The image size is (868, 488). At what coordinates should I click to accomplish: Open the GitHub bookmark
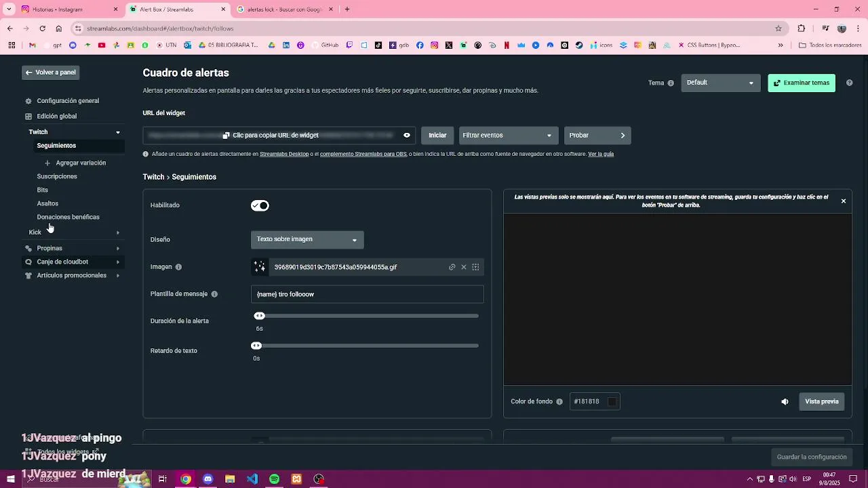325,45
